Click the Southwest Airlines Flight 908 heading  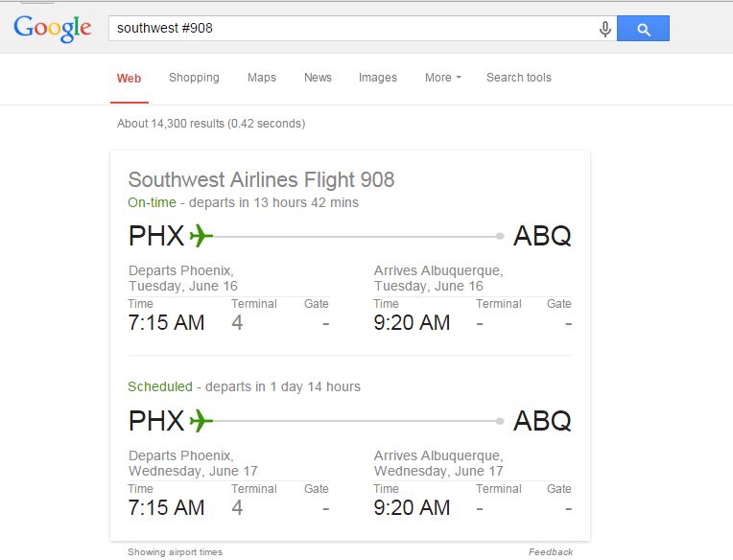click(261, 180)
